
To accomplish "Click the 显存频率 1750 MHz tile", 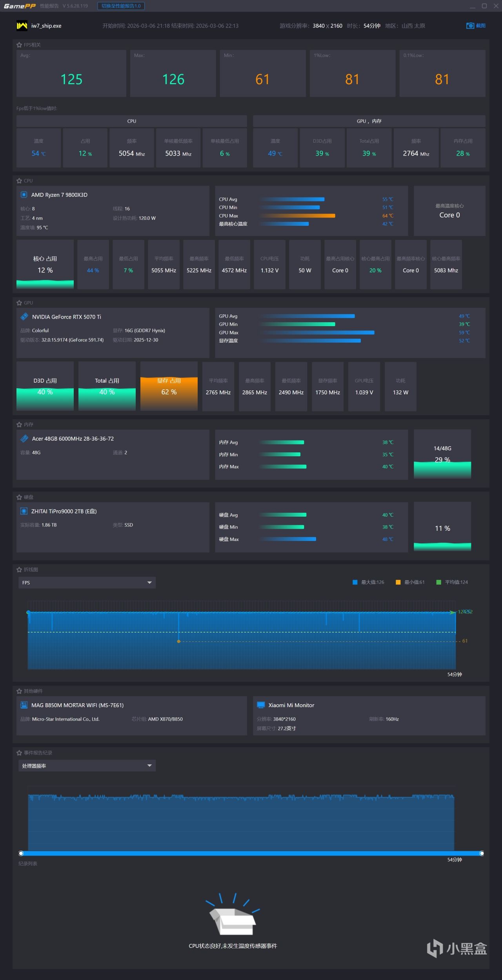I will click(328, 387).
